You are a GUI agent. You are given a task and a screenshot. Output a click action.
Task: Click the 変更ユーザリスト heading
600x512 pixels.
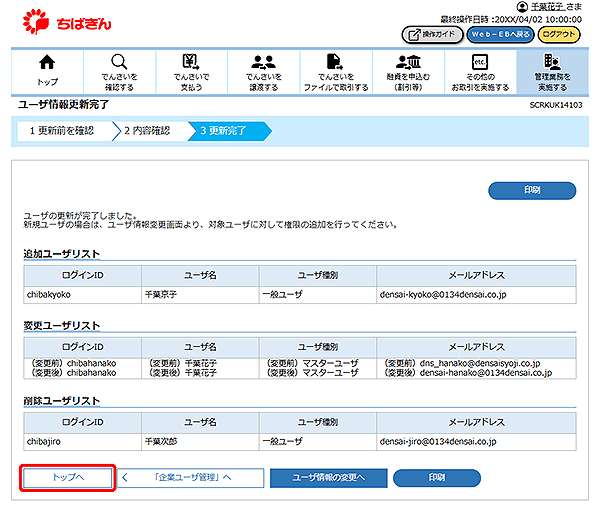tap(62, 325)
